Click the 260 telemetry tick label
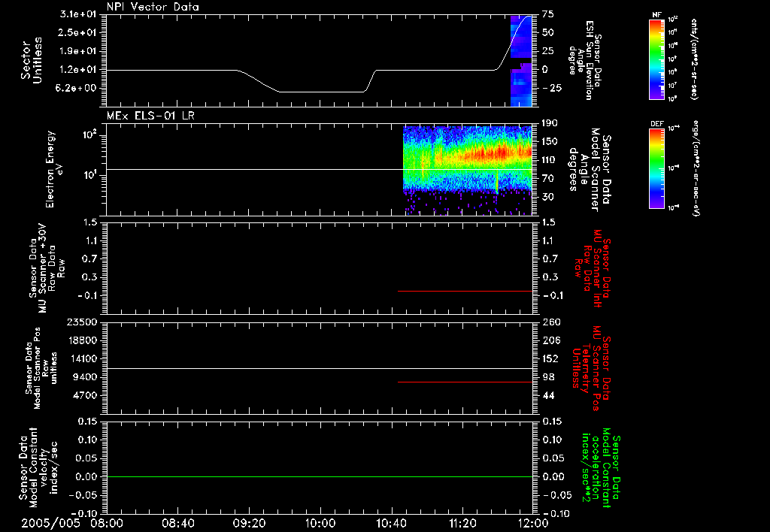This screenshot has height=532, width=770. point(550,322)
